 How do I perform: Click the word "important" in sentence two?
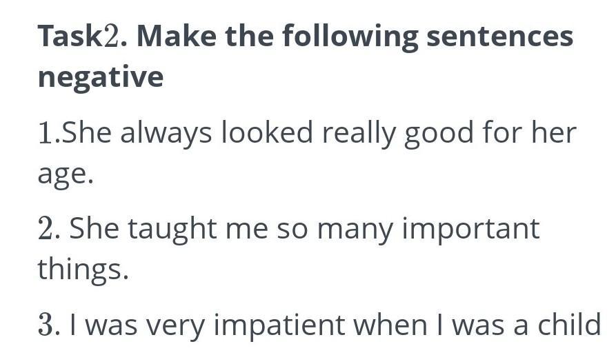tap(470, 228)
